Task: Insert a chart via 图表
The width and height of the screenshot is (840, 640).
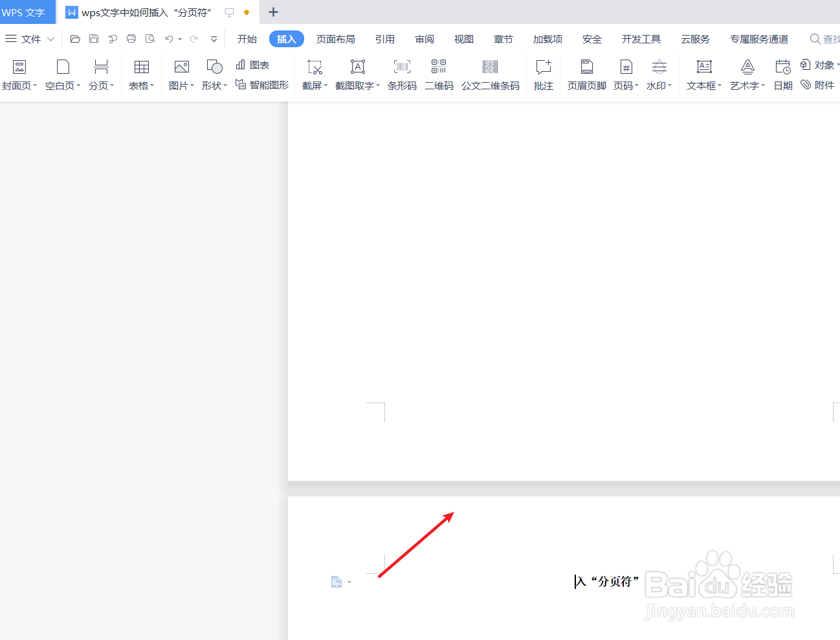Action: coord(252,65)
